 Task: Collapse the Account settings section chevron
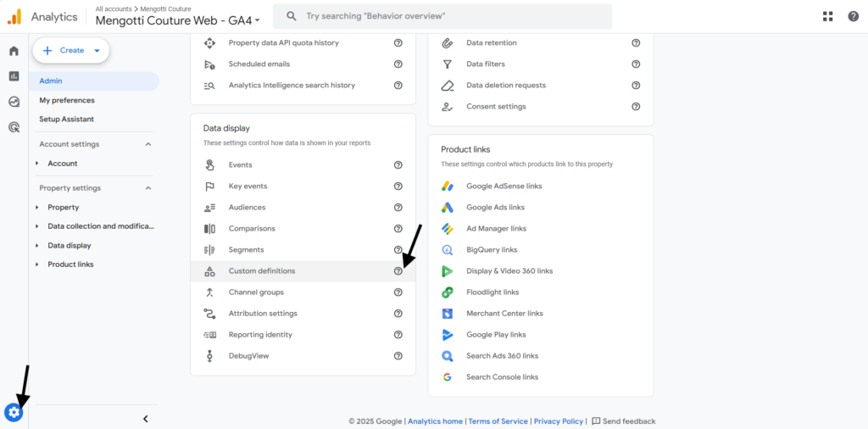[147, 144]
